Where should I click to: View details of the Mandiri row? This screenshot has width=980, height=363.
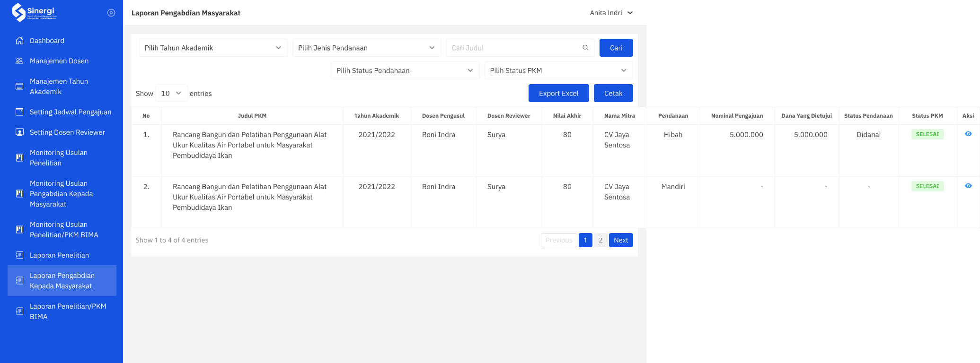click(968, 186)
